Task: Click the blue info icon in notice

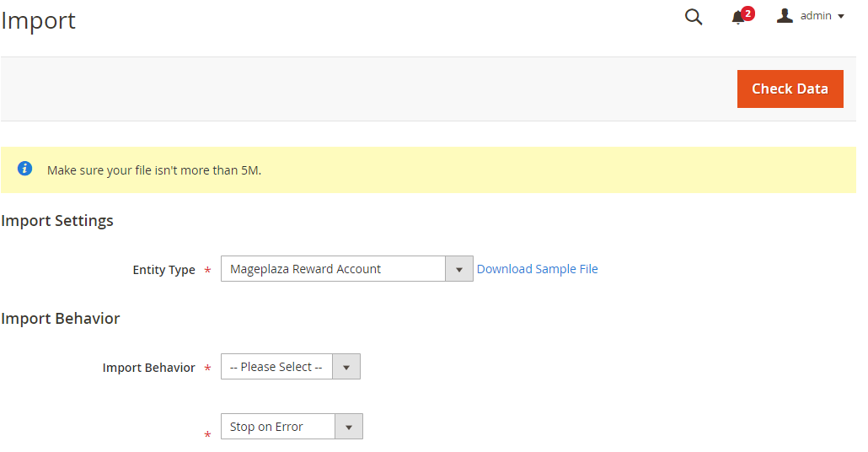Action: click(x=25, y=169)
